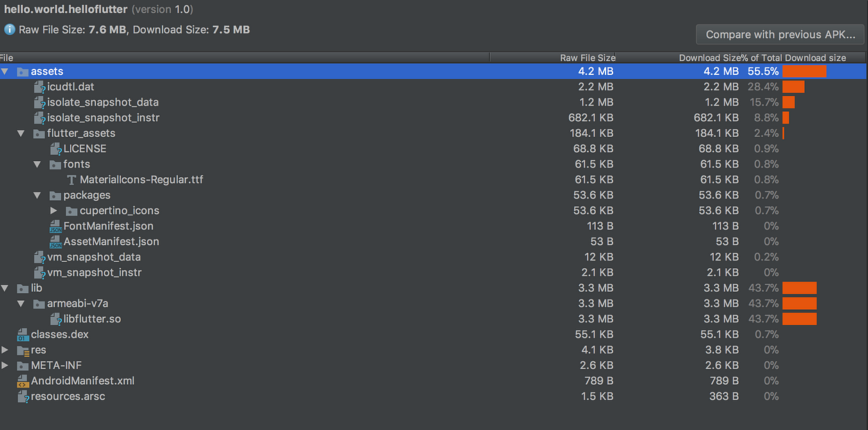Click the MaterialIcons-Regular.ttf font icon
868x430 pixels.
(71, 180)
